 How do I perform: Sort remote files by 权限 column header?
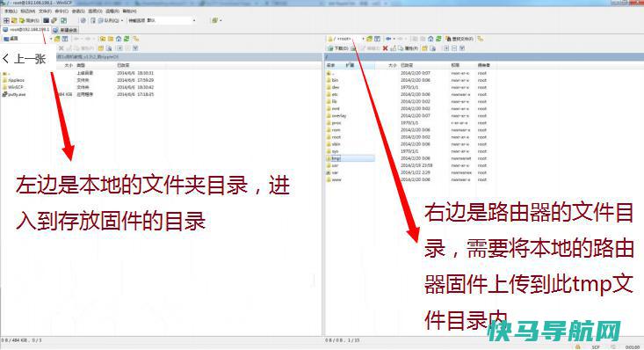coord(454,65)
